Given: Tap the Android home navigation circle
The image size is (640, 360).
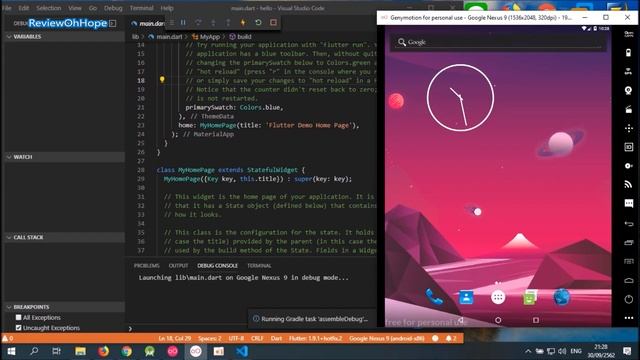Looking at the screenshot, I should click(498, 320).
